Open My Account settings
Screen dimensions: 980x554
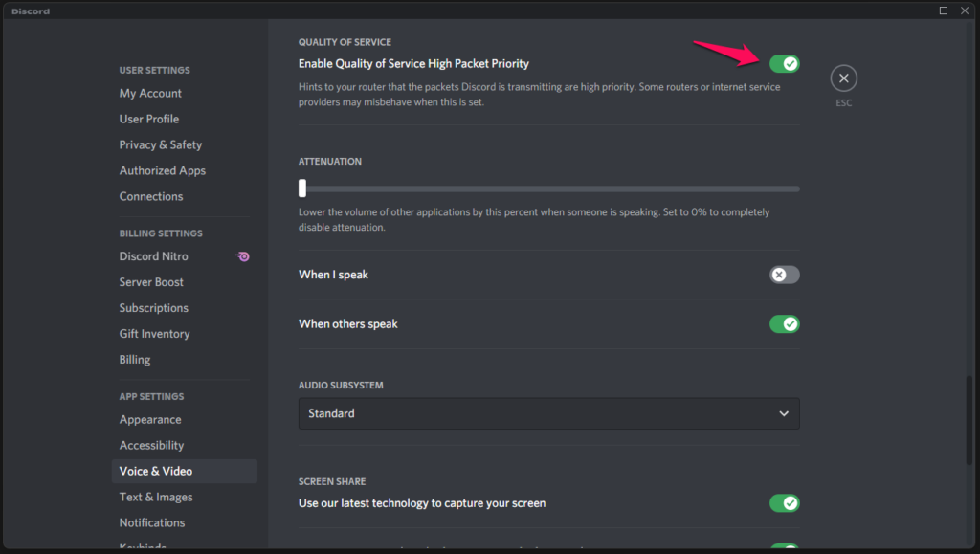(150, 93)
